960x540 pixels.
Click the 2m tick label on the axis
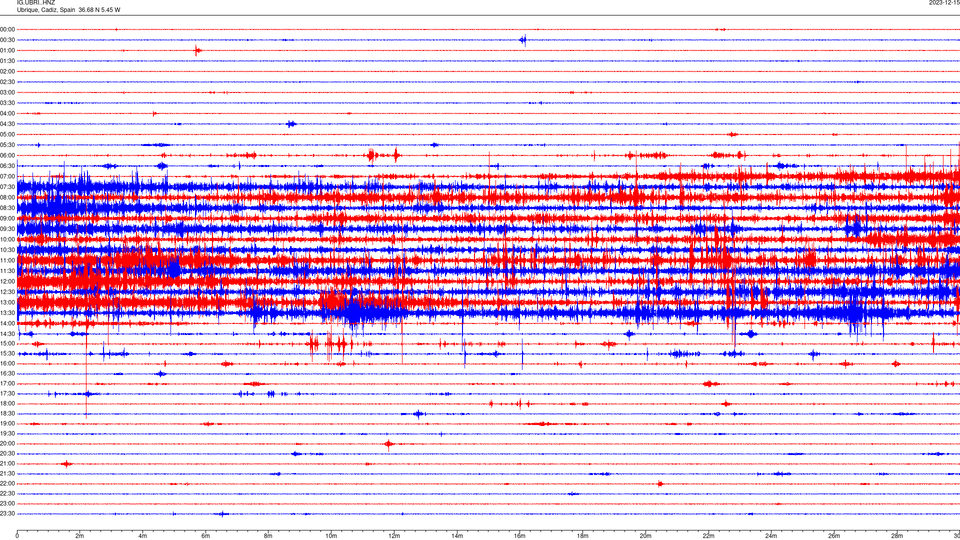tap(80, 536)
